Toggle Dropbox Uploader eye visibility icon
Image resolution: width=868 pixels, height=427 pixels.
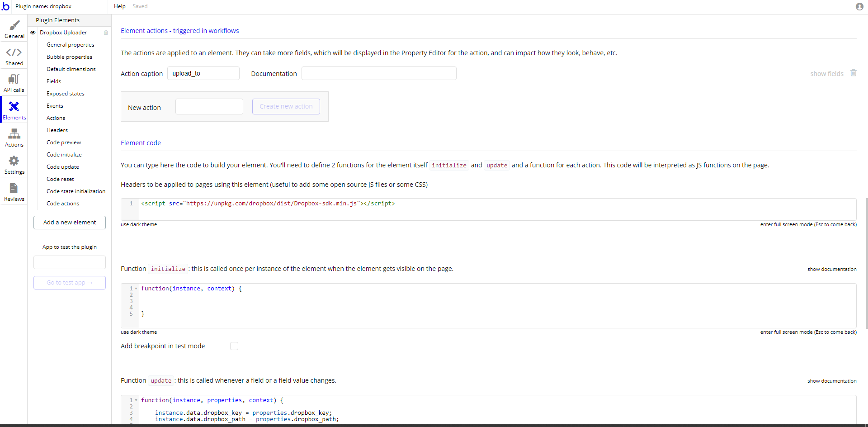(x=33, y=33)
